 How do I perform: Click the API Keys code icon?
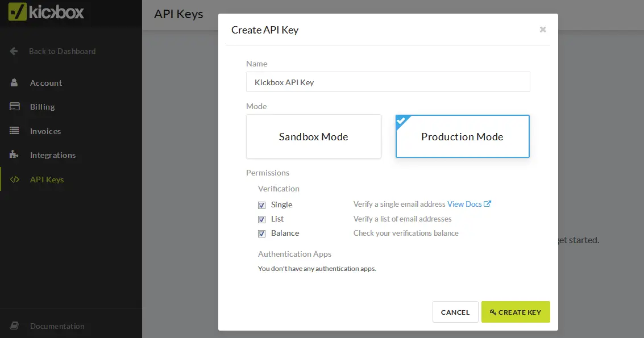coord(15,180)
